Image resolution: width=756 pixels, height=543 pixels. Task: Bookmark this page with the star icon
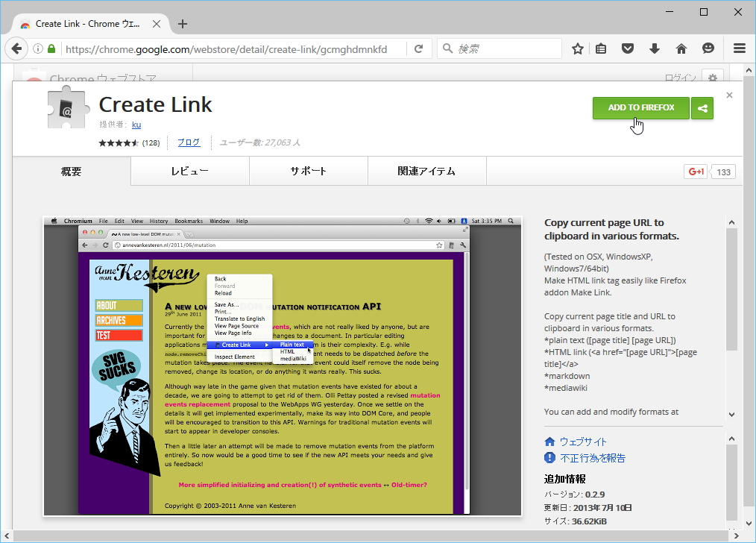578,48
